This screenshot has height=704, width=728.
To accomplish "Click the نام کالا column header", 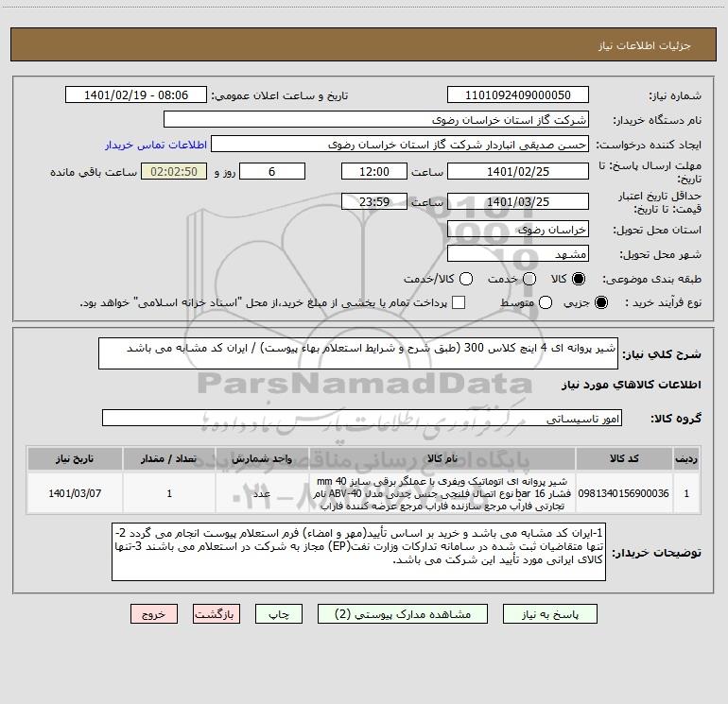I will [442, 458].
